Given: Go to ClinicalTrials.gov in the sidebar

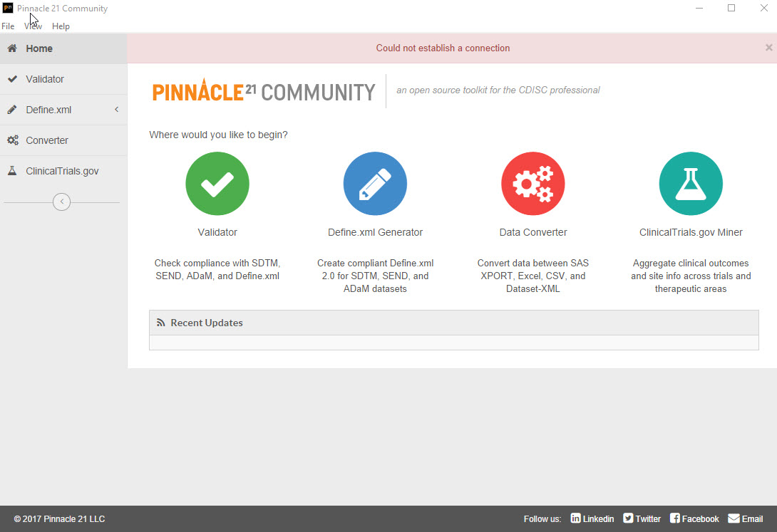Looking at the screenshot, I should click(x=63, y=171).
